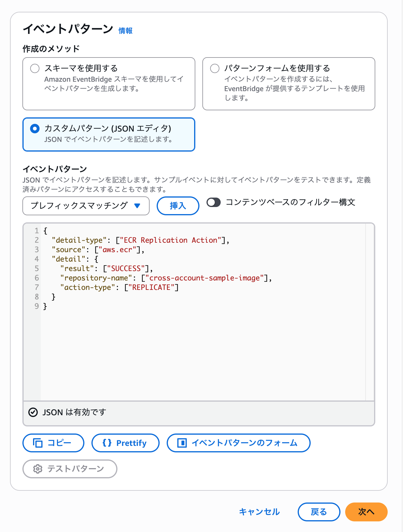Toggle コンテンツベースのフィルター構文 switch
This screenshot has width=403, height=532.
(214, 203)
